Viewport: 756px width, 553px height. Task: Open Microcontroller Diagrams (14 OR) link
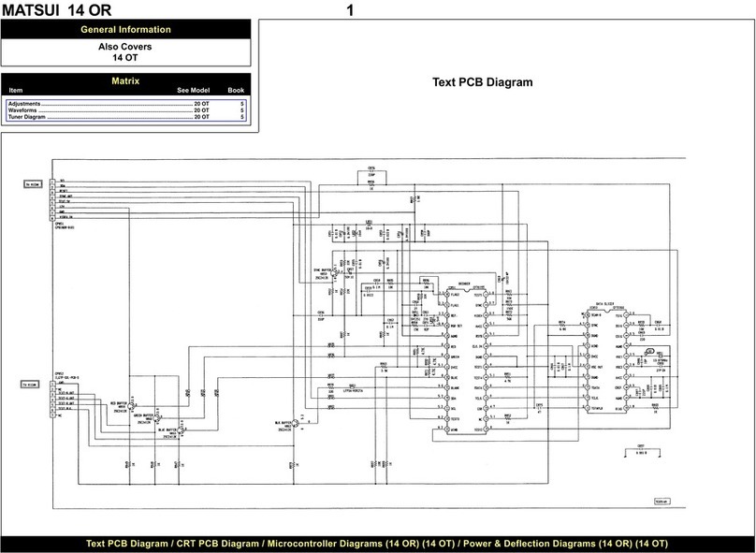point(343,544)
